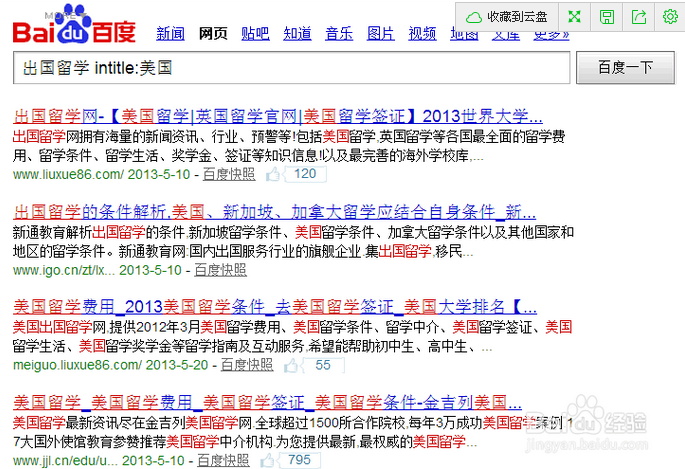Click the search input box
The image size is (685, 469).
(x=291, y=68)
